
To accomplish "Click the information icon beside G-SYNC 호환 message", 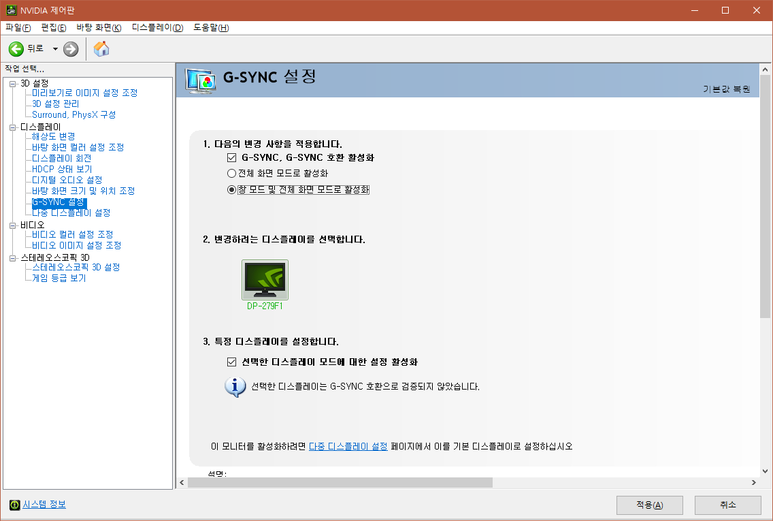I will 235,387.
